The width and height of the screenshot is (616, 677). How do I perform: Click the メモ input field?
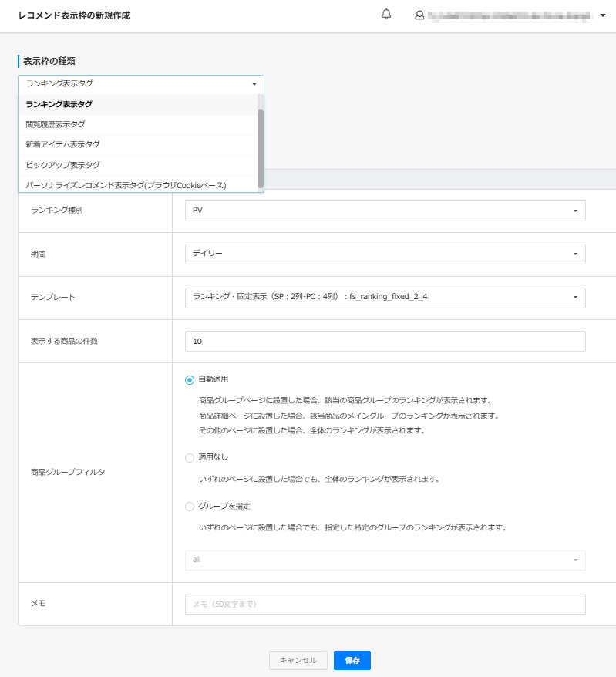click(385, 604)
